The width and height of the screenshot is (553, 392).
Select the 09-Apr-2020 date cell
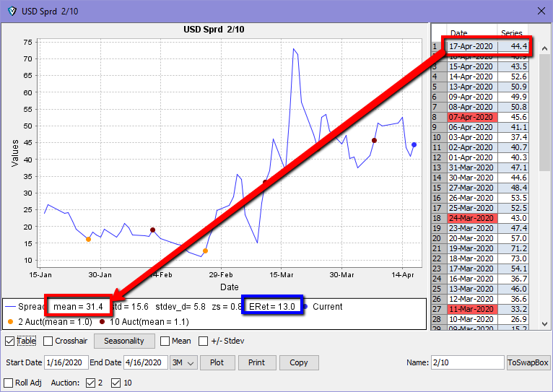pos(472,97)
